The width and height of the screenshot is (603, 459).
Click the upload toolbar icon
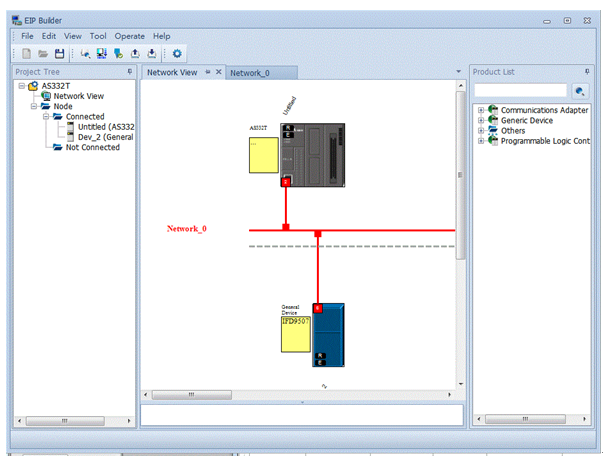pyautogui.click(x=135, y=53)
